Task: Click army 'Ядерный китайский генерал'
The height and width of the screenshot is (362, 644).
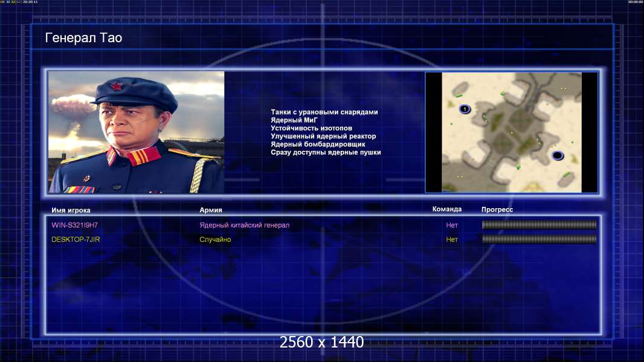Action: [x=245, y=225]
